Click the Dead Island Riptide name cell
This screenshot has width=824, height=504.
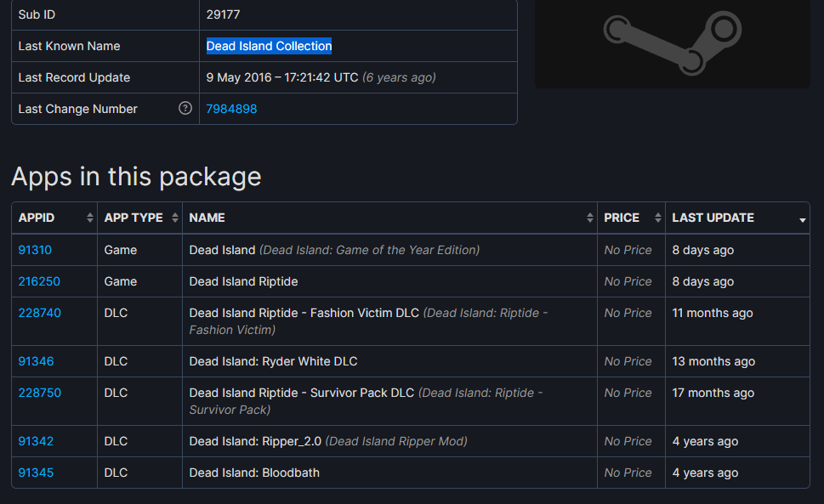(243, 281)
